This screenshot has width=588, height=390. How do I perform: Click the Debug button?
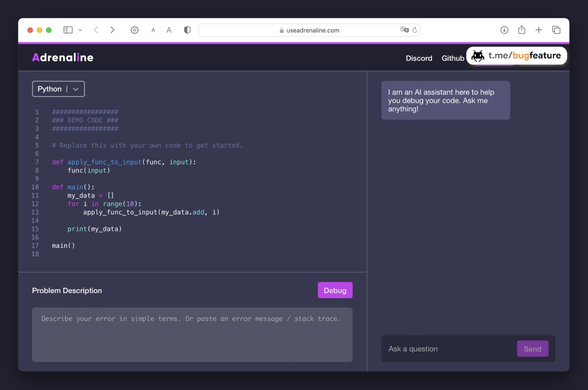point(335,290)
